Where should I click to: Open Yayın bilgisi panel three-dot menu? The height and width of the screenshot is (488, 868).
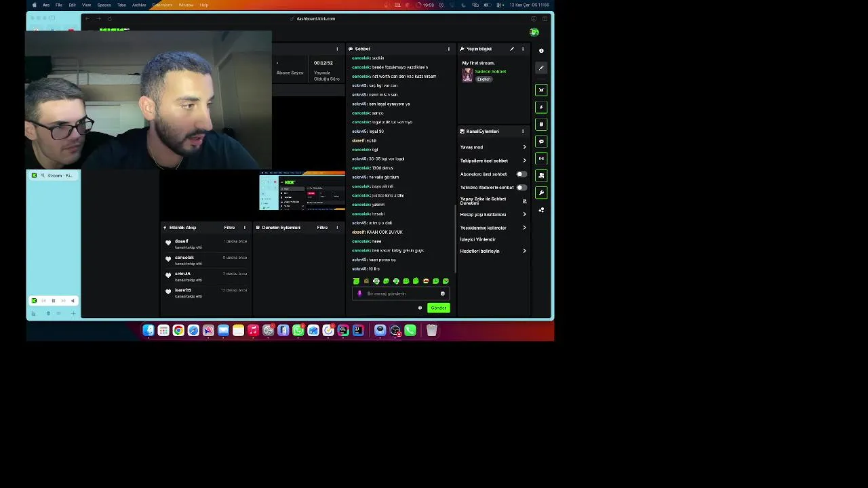pos(522,49)
